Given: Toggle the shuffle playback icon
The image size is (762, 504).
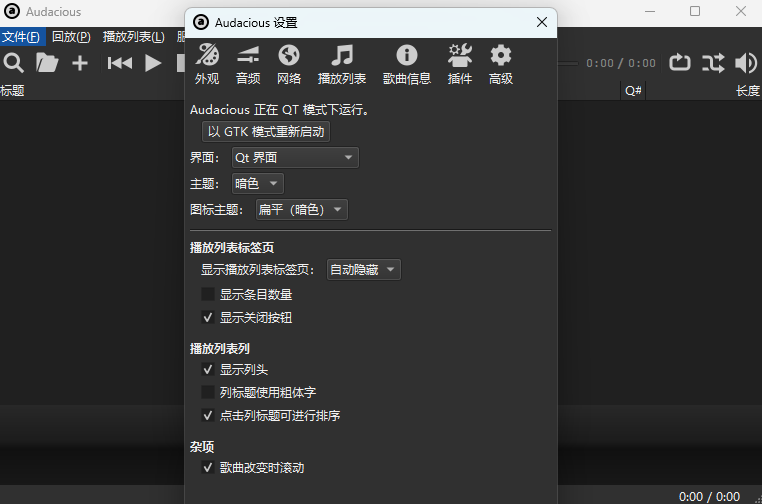Looking at the screenshot, I should 713,63.
